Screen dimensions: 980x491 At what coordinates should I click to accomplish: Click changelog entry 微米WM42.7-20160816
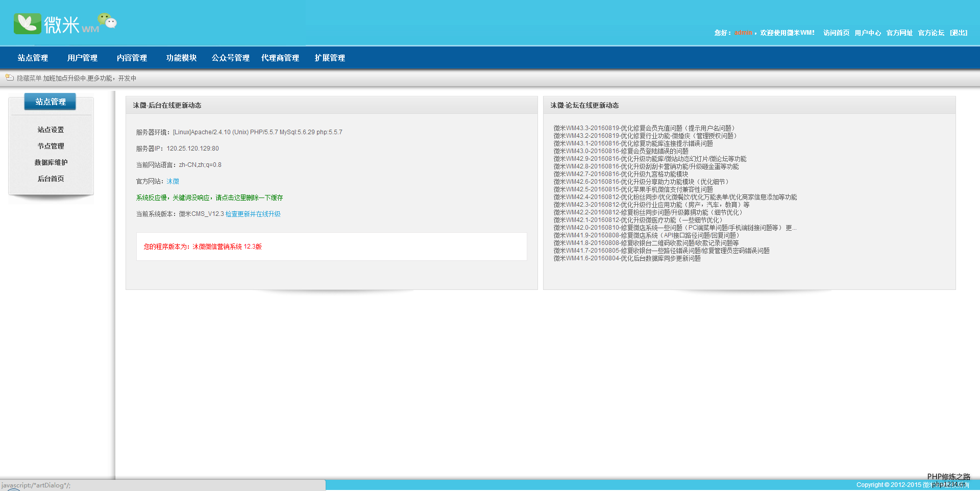[621, 174]
